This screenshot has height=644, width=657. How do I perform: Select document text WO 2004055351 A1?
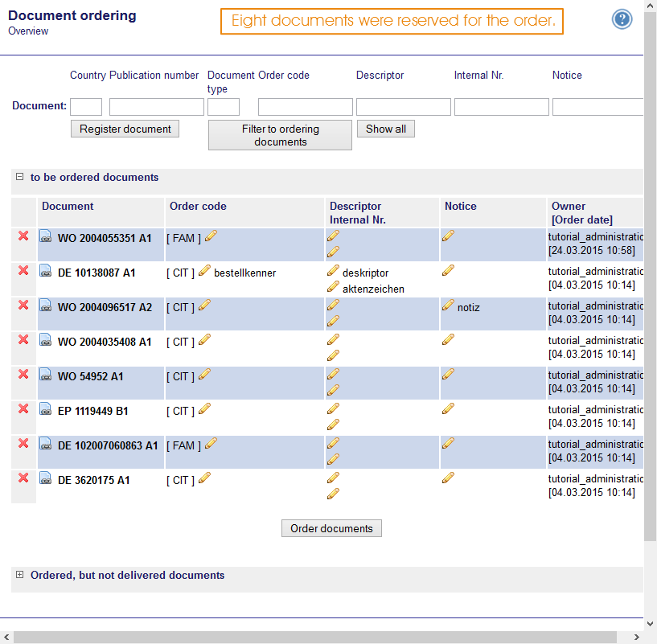105,239
